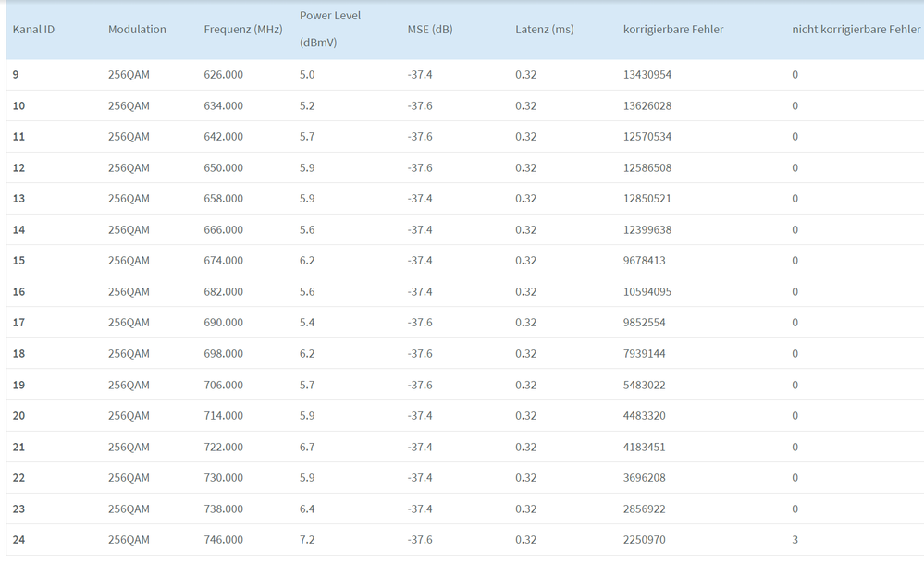
Task: Click the Modulation column header
Action: point(137,30)
